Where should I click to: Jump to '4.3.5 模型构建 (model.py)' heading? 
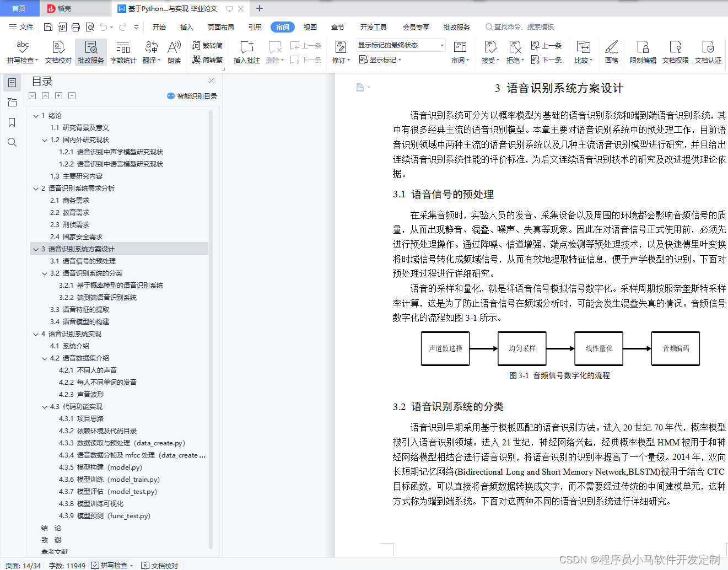pos(100,467)
